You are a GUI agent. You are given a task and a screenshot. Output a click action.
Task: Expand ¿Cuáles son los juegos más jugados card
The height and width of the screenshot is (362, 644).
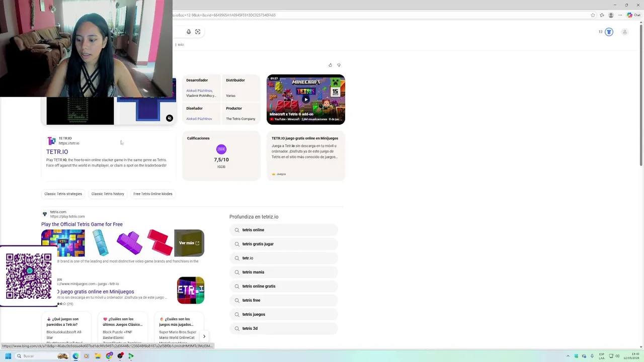tap(179, 328)
